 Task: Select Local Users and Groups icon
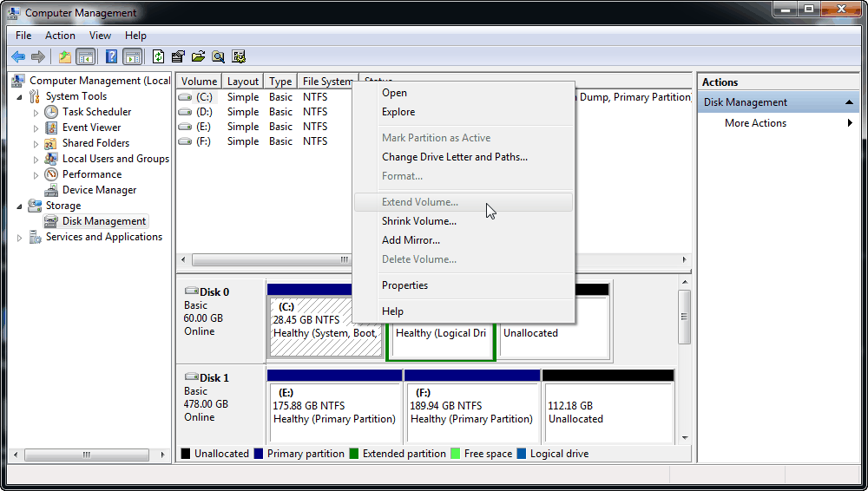click(x=51, y=159)
